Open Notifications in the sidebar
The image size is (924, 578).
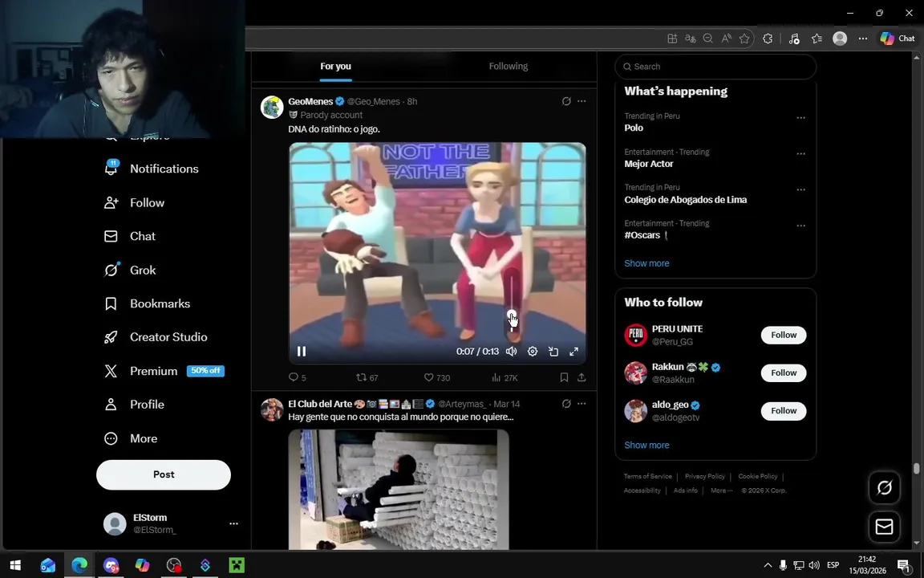(152, 169)
